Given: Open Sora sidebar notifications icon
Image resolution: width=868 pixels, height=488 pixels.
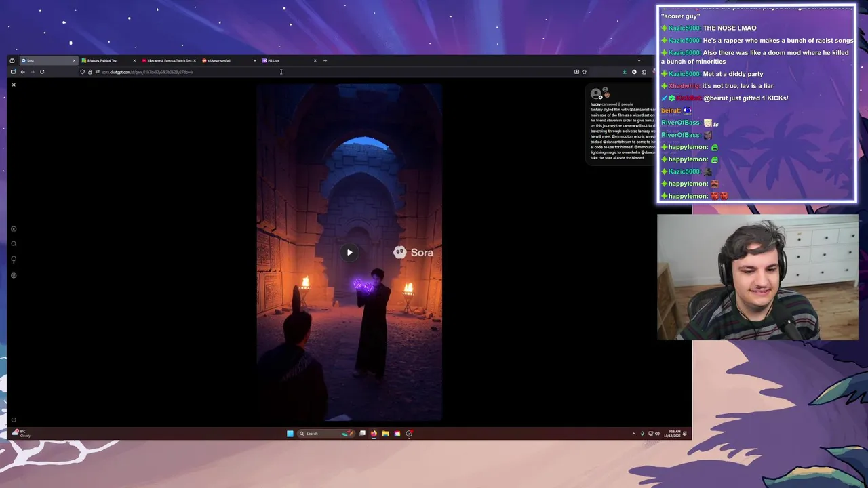Looking at the screenshot, I should tap(14, 259).
